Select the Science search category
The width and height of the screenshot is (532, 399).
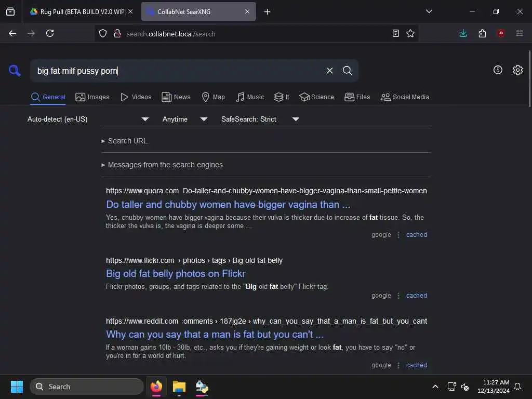coord(317,97)
